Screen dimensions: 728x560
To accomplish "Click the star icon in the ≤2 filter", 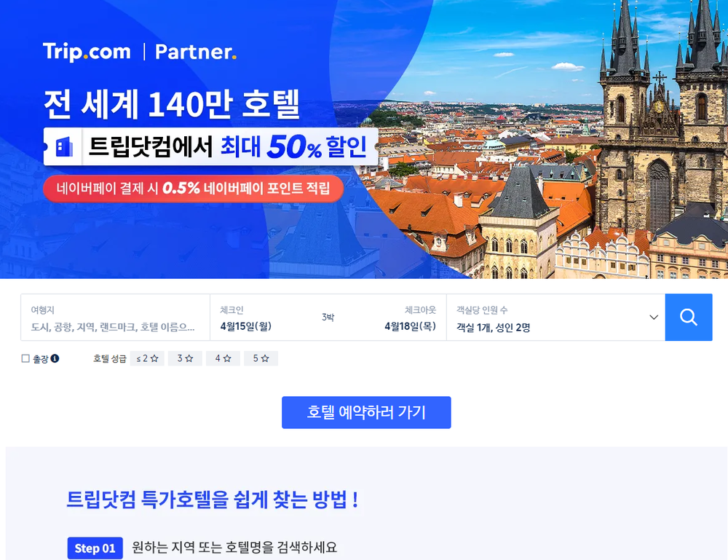I will point(154,358).
